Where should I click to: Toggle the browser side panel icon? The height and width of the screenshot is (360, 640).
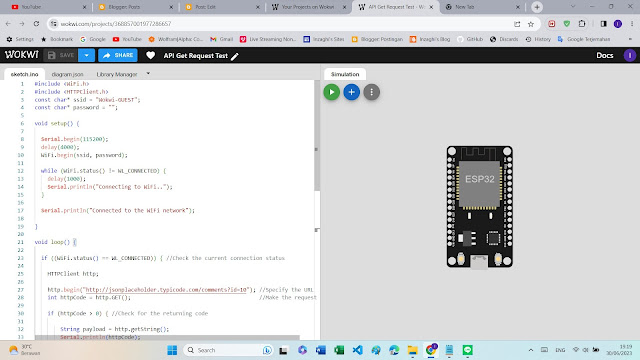point(603,24)
